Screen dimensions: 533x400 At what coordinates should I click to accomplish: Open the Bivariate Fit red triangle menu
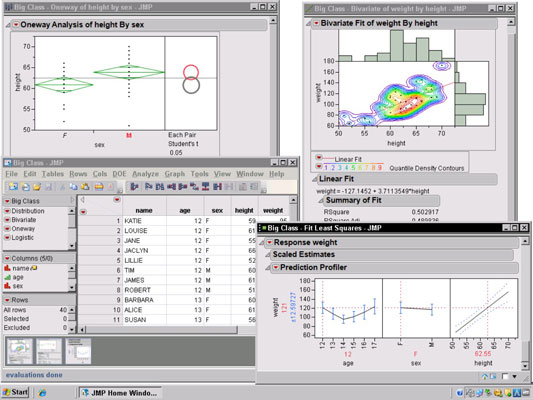[316, 23]
